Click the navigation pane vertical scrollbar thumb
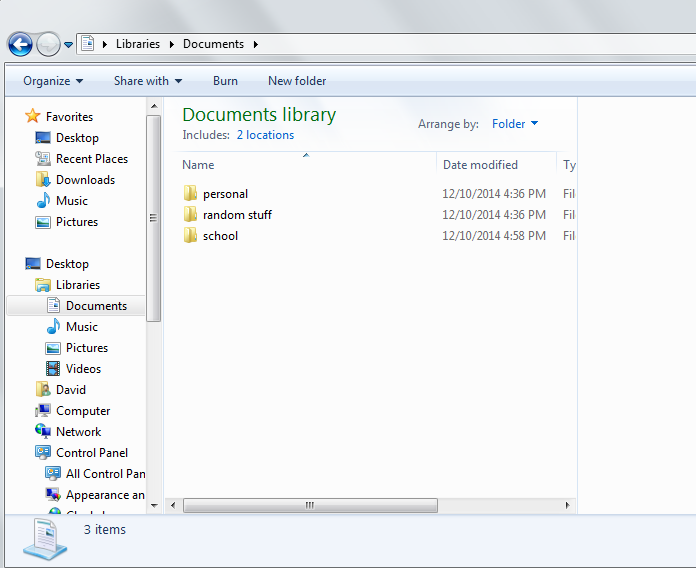Image resolution: width=696 pixels, height=568 pixels. 154,218
